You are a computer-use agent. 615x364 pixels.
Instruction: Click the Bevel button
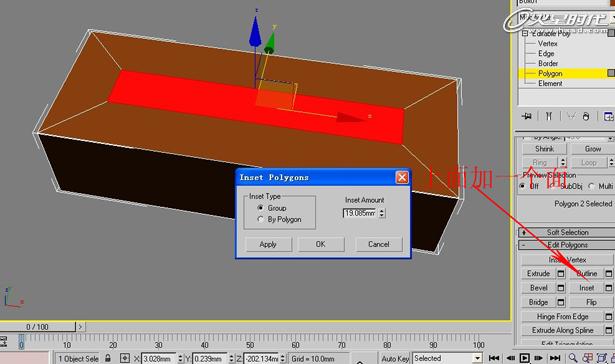[x=539, y=288]
